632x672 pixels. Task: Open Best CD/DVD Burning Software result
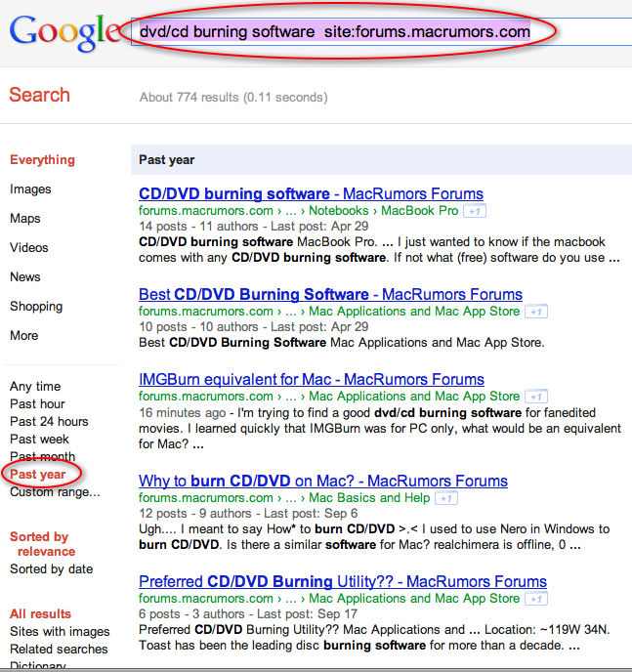point(330,294)
